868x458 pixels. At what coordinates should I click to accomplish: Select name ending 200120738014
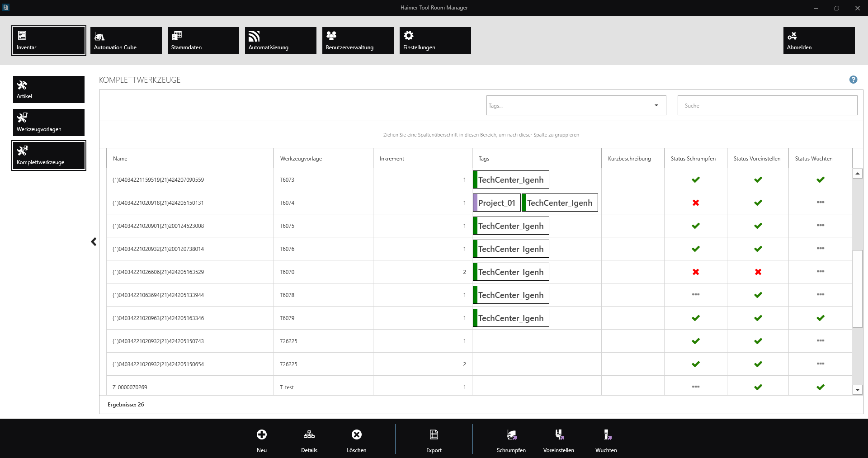tap(158, 249)
